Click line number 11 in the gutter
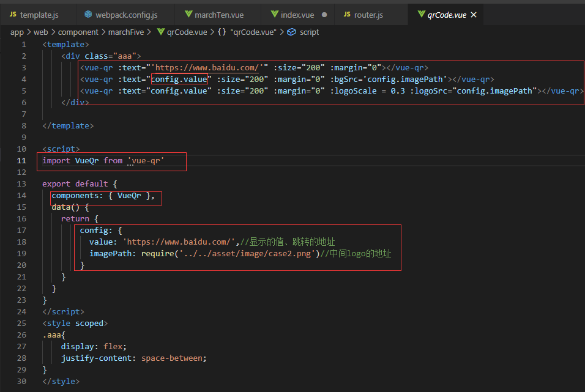Screen dimensions: 585x392 (21, 161)
